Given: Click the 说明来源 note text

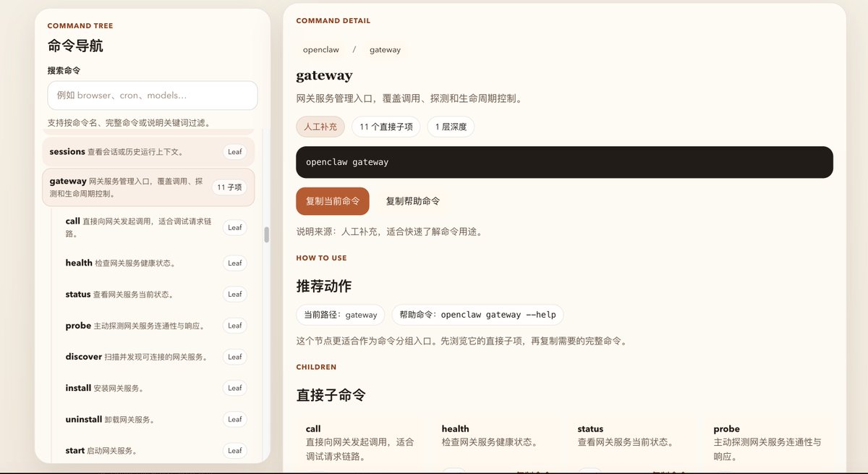Looking at the screenshot, I should [x=389, y=232].
